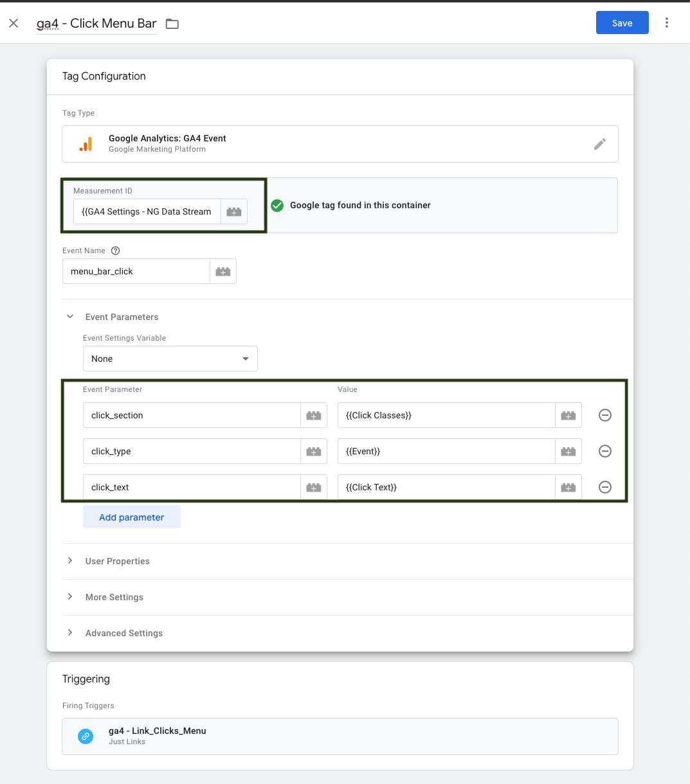The width and height of the screenshot is (690, 784).
Task: Click the click_section parameter name field
Action: click(192, 415)
